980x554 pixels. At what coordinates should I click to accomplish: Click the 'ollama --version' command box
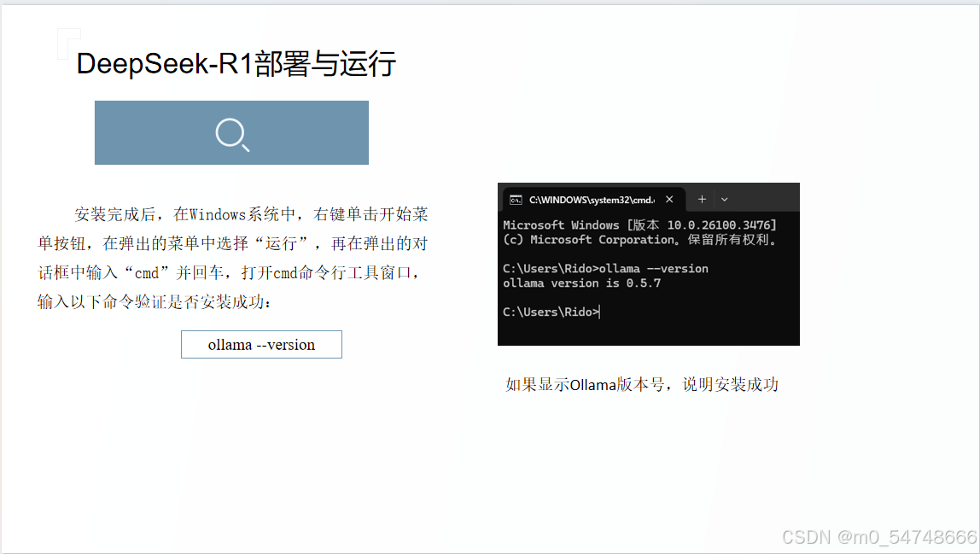pos(261,345)
